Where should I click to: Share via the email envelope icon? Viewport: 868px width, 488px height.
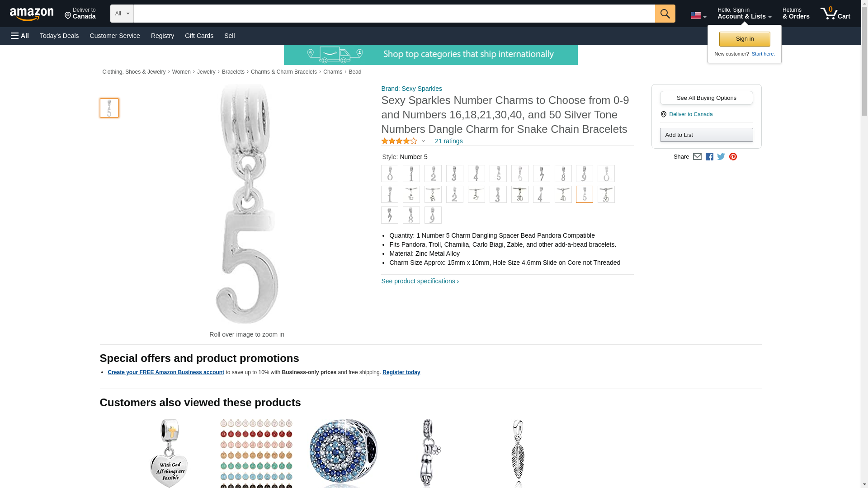(x=697, y=157)
